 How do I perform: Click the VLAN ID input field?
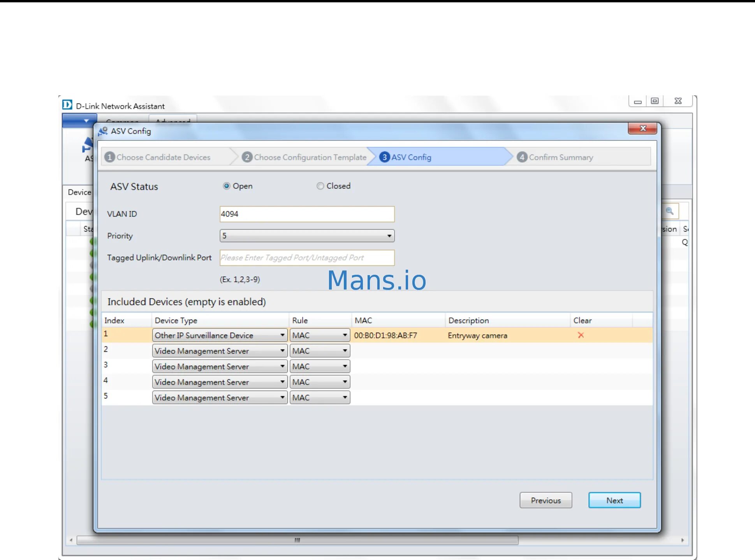[x=307, y=214]
